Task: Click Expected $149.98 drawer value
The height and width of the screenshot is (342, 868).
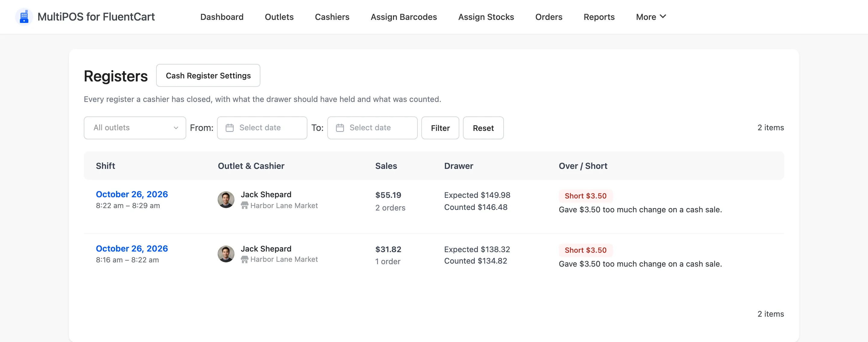Action: [477, 195]
